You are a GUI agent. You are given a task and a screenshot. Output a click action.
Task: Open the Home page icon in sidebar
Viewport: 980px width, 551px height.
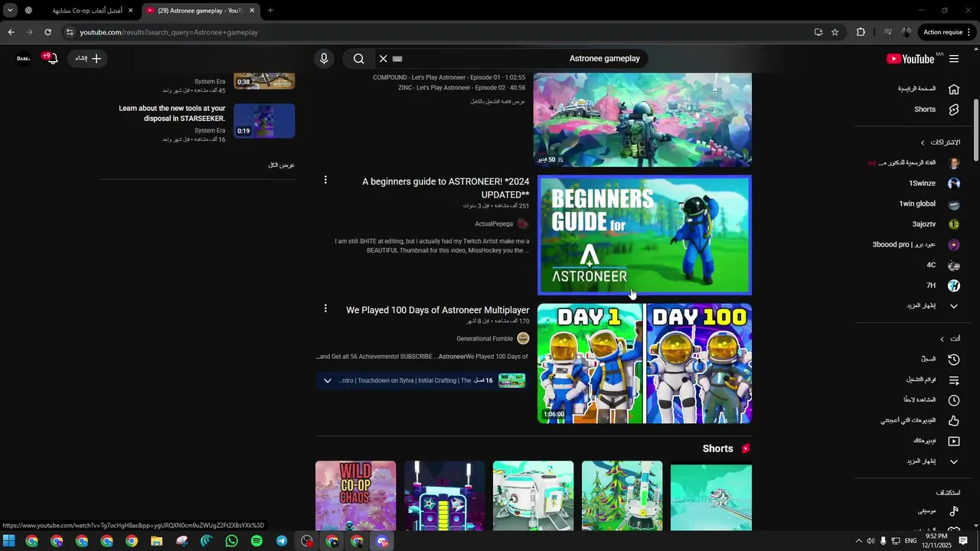[954, 89]
